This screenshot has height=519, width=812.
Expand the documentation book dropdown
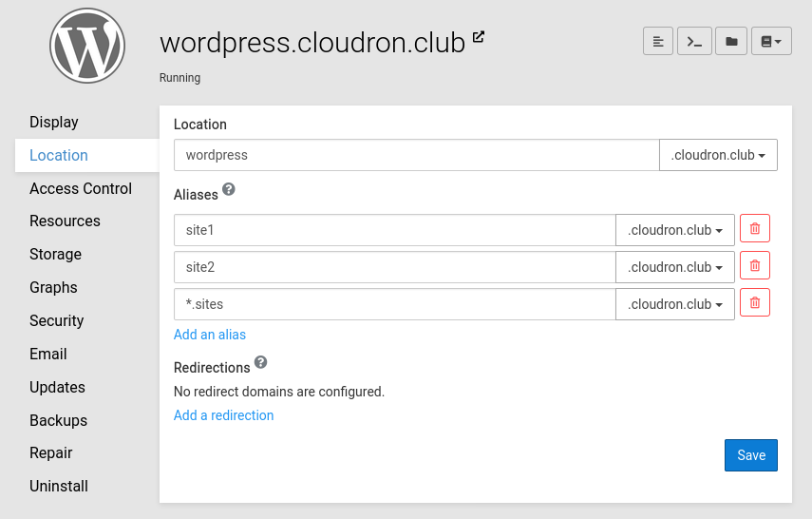[771, 41]
